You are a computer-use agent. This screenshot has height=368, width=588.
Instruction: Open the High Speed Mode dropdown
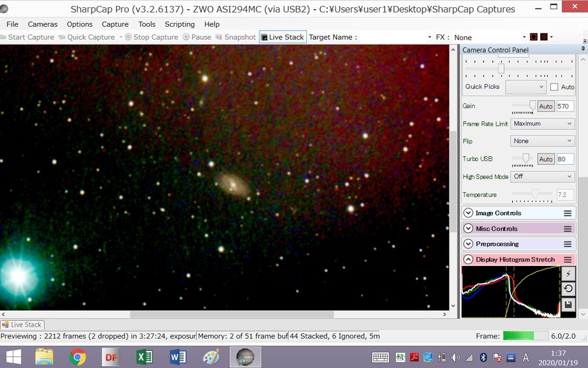(542, 176)
